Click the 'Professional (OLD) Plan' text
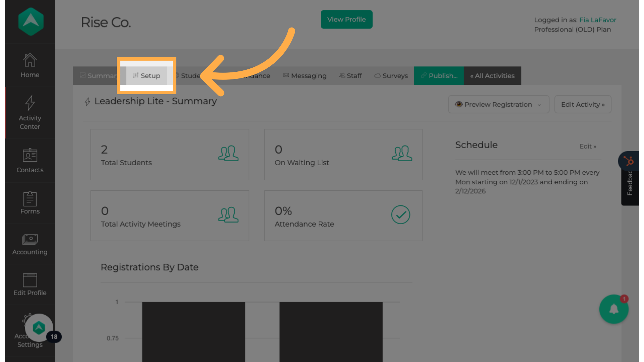644x362 pixels. 573,29
